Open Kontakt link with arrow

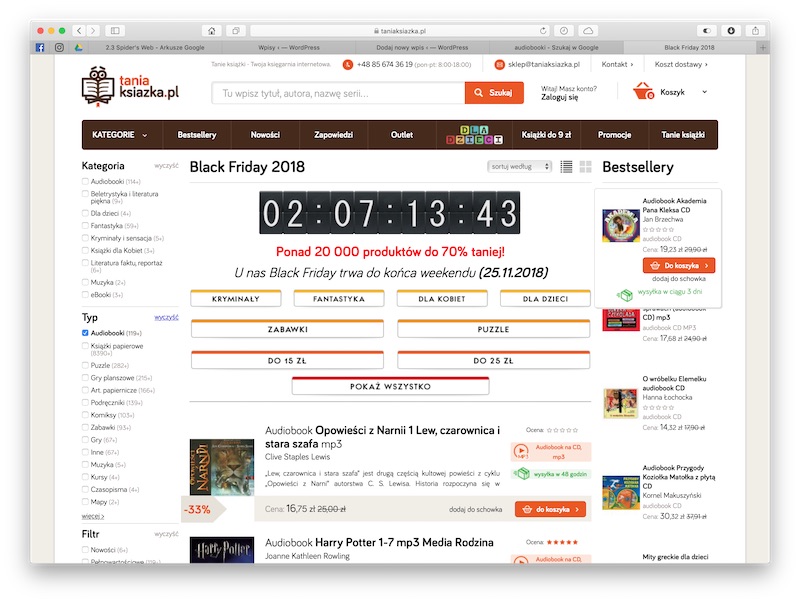(617, 64)
